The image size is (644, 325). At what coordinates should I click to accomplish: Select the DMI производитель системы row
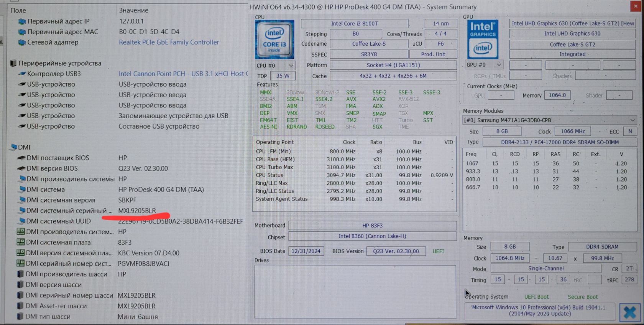[127, 179]
